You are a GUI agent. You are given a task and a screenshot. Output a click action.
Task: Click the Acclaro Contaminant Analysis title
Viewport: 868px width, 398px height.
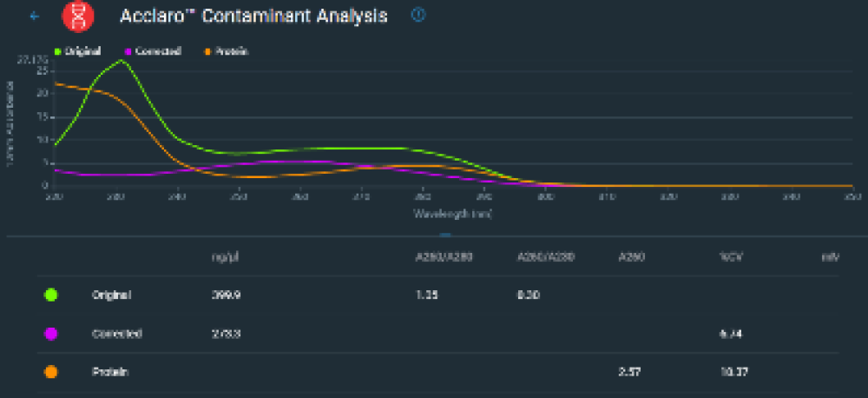(x=253, y=17)
